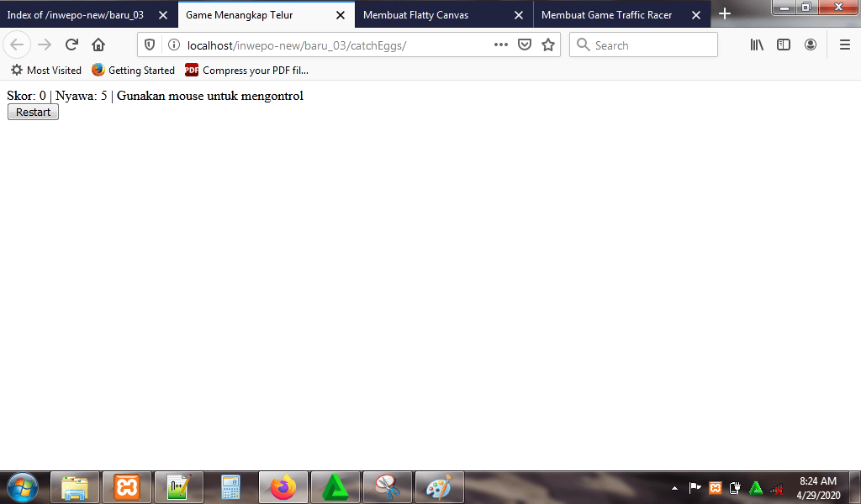Screen dimensions: 861x504
Task: Open Windows Explorer from taskbar
Action: coord(75,487)
